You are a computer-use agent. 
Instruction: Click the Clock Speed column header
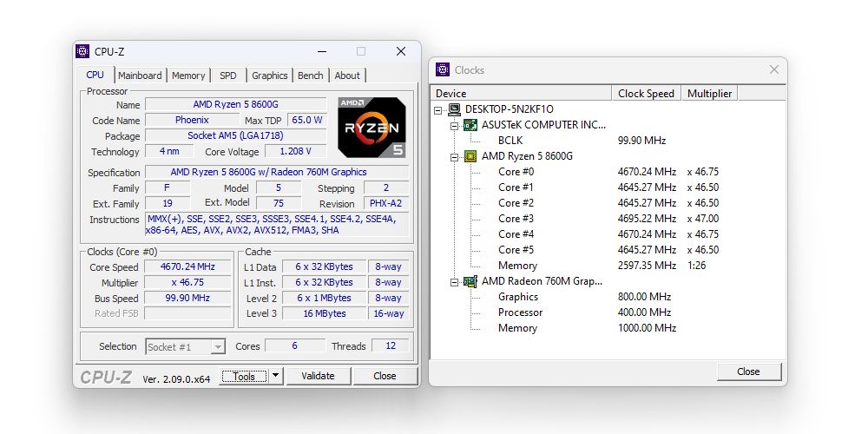click(x=646, y=93)
